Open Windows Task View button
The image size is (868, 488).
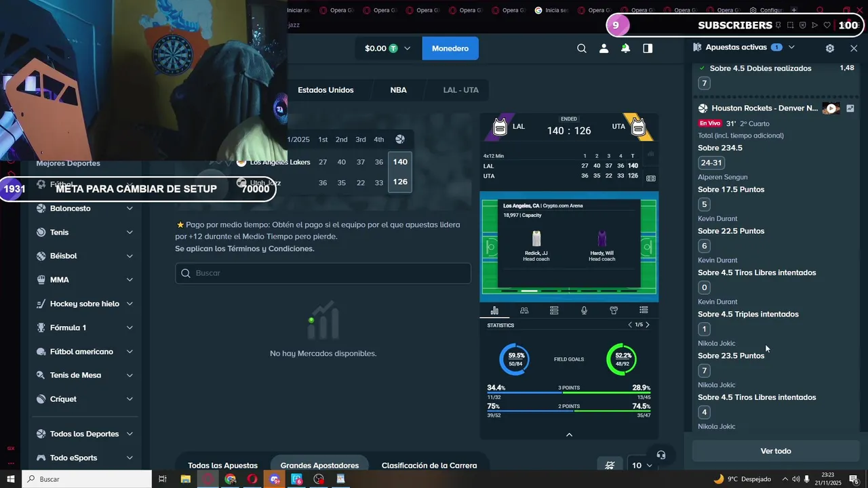(163, 479)
